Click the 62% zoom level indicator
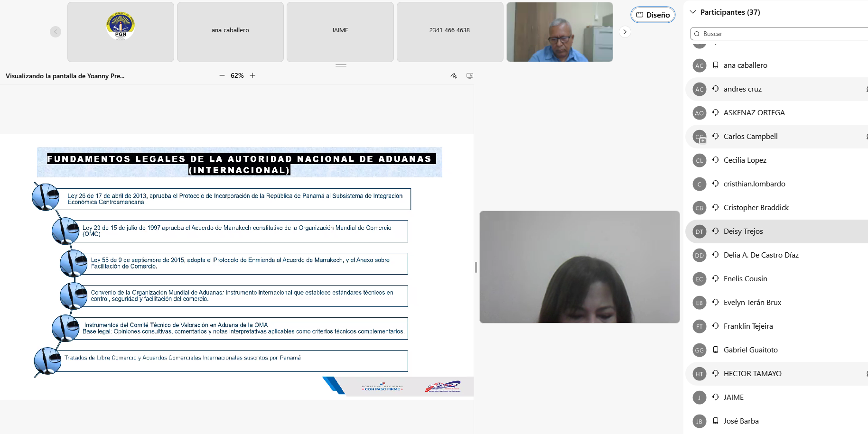The image size is (868, 434). click(x=237, y=75)
